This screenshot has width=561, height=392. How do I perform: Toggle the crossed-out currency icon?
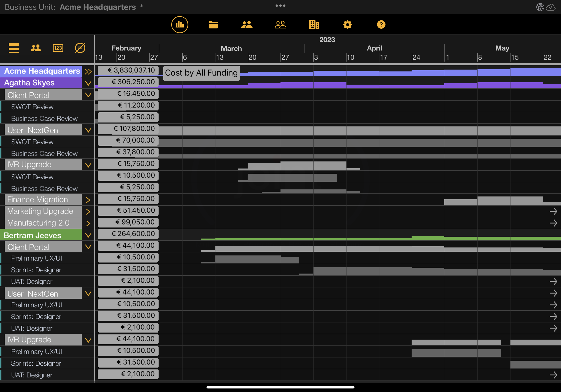pyautogui.click(x=80, y=48)
